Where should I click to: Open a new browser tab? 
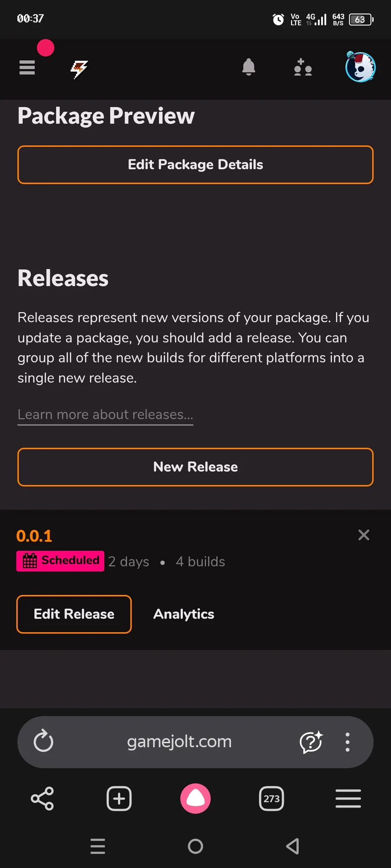(x=119, y=799)
